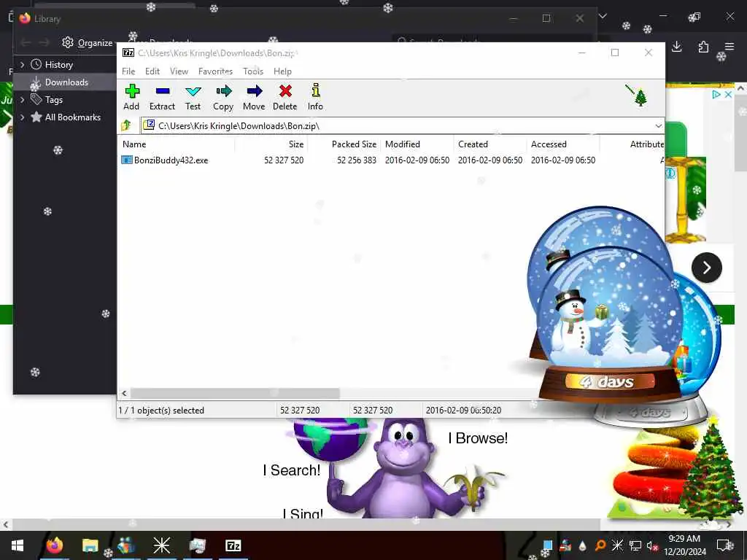Close the ad via its X icon
This screenshot has height=560, width=747.
point(728,94)
